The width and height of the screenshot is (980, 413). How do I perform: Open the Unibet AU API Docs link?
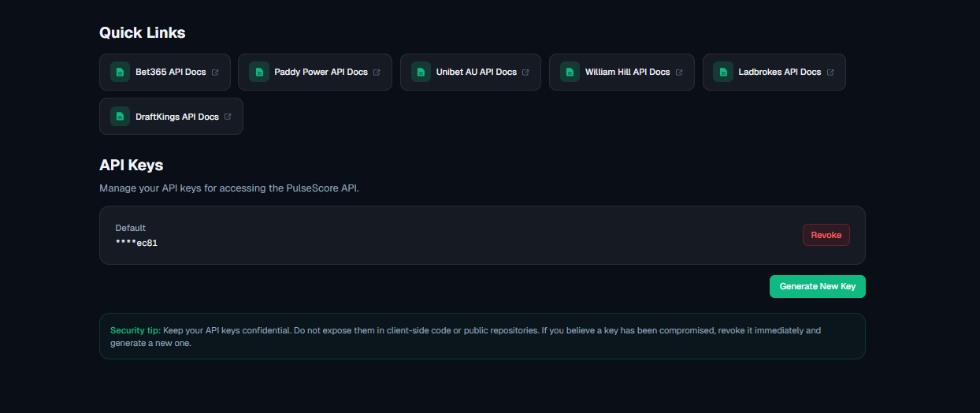pos(470,72)
